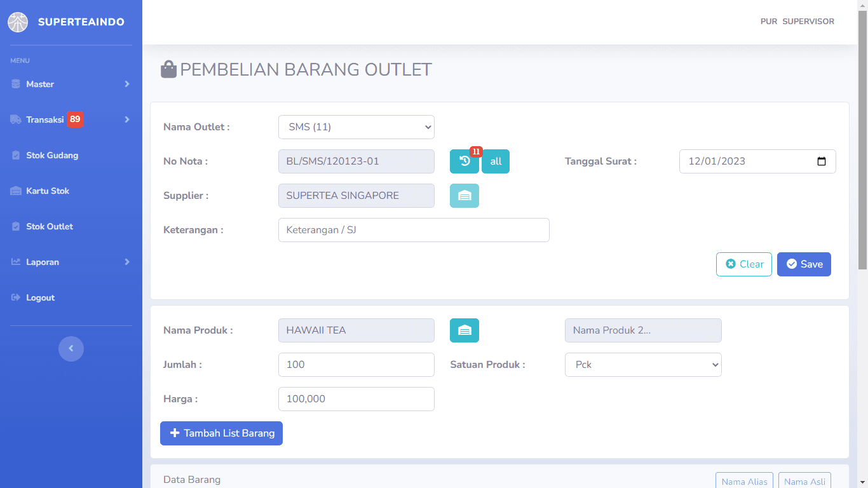Open supplier lookup warehouse icon button
This screenshot has width=868, height=488.
point(465,196)
